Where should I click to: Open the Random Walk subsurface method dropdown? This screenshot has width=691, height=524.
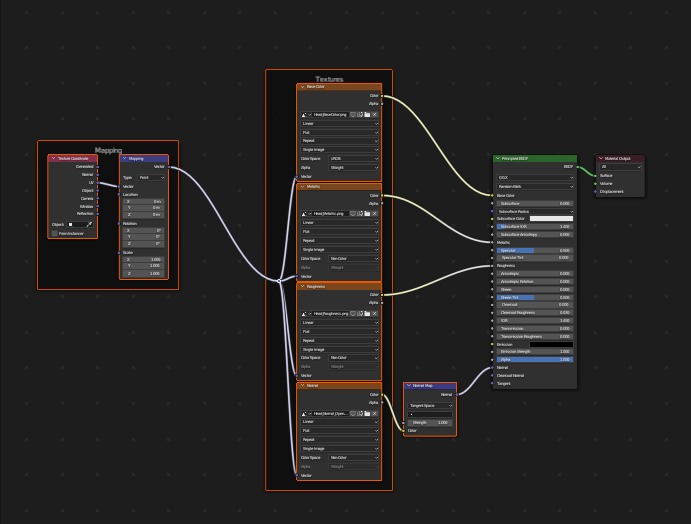535,186
